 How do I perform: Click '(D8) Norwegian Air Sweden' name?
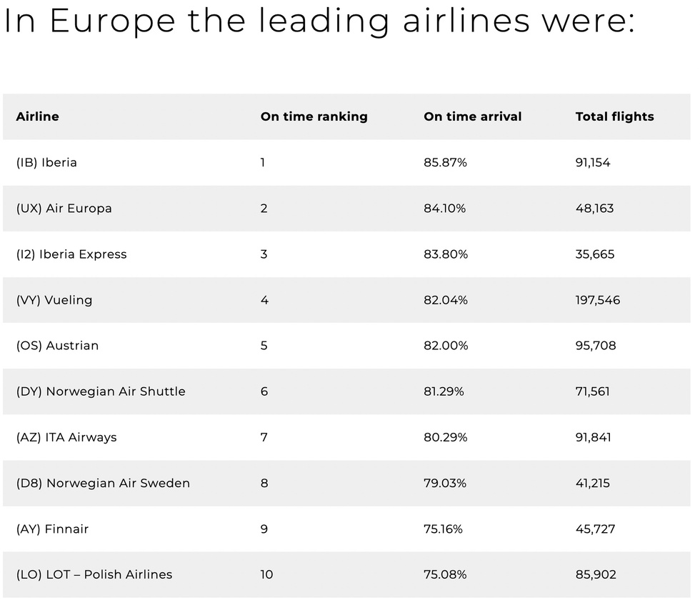point(103,483)
